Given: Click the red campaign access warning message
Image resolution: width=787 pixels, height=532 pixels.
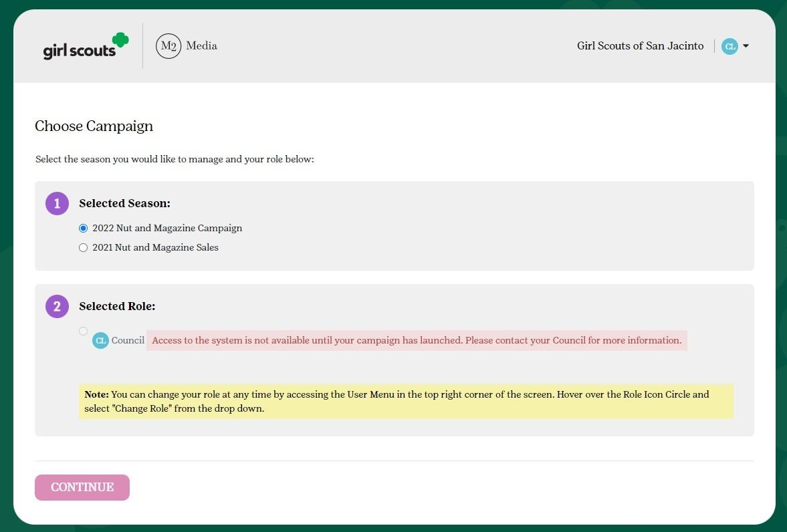Looking at the screenshot, I should pos(417,340).
